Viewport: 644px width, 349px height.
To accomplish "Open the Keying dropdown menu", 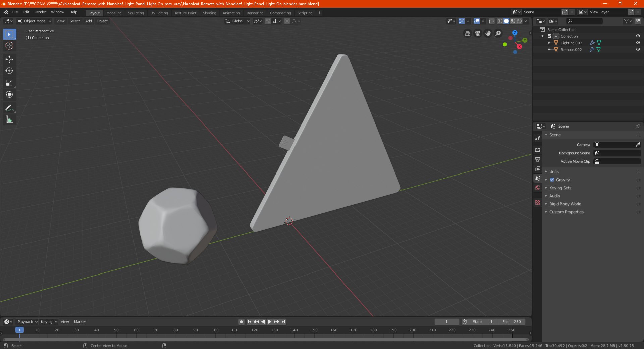I will 49,322.
